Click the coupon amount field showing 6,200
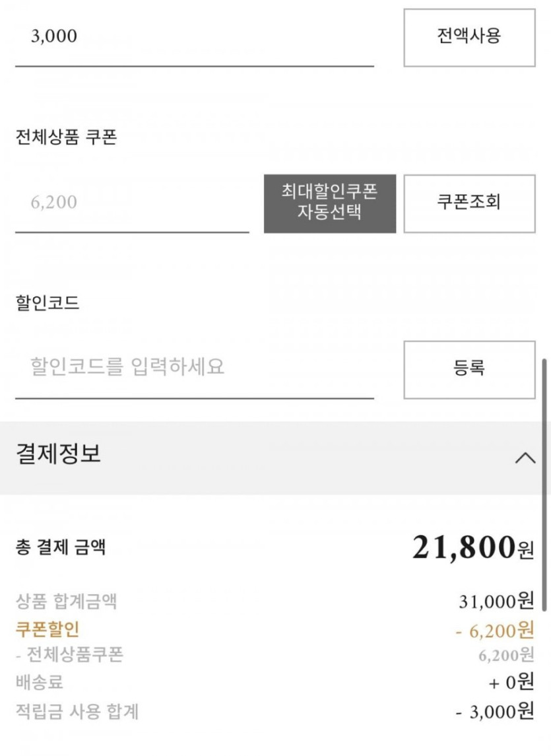 [x=132, y=203]
